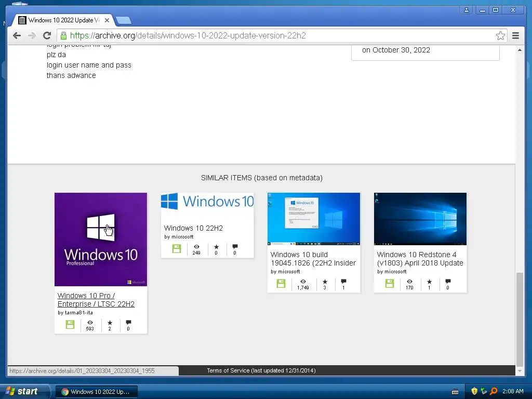Click the 'by tarma81-ita' uploader text

(75, 312)
